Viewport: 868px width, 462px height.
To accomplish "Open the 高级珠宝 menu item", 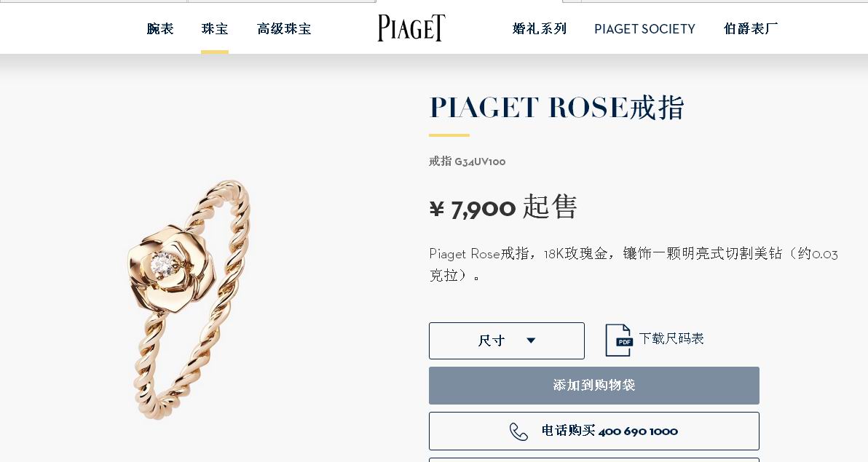I will pos(284,29).
